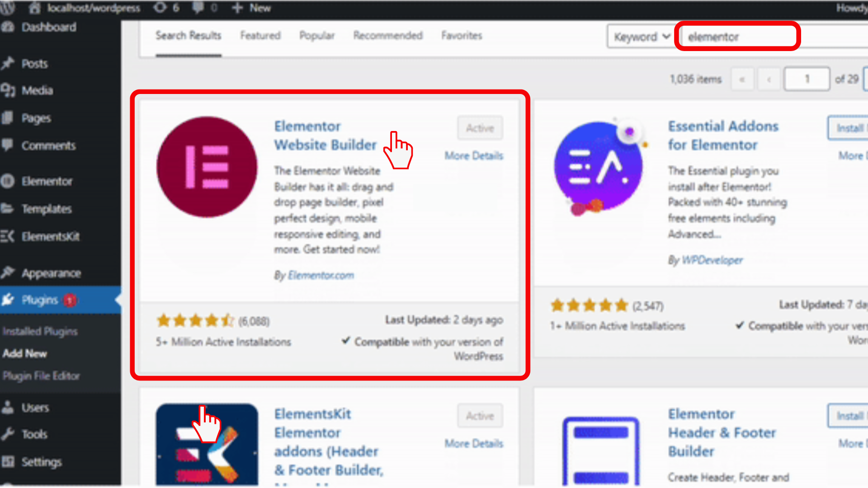Switch to the Popular tab
This screenshot has height=488, width=868.
(317, 36)
